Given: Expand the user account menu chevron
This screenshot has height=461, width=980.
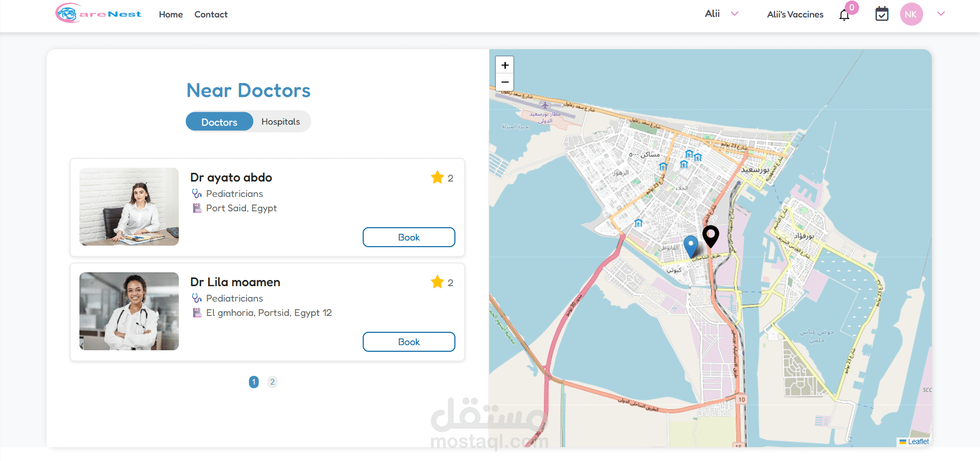Looking at the screenshot, I should point(941,14).
